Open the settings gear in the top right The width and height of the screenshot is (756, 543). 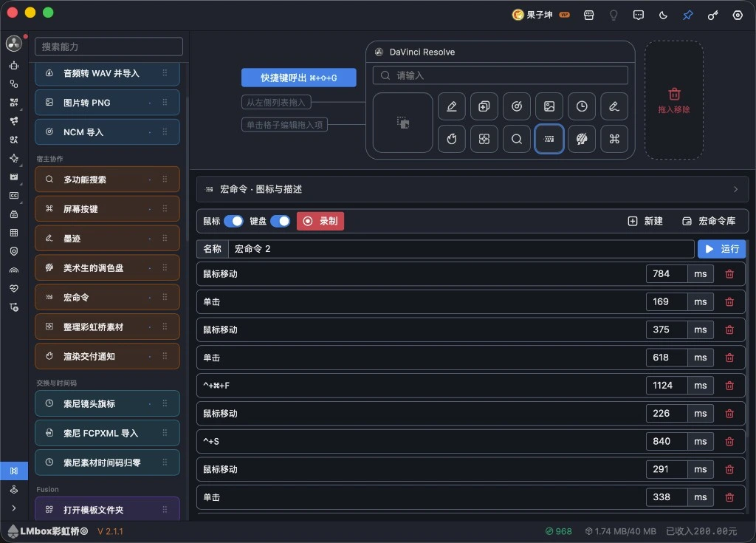[x=738, y=15]
